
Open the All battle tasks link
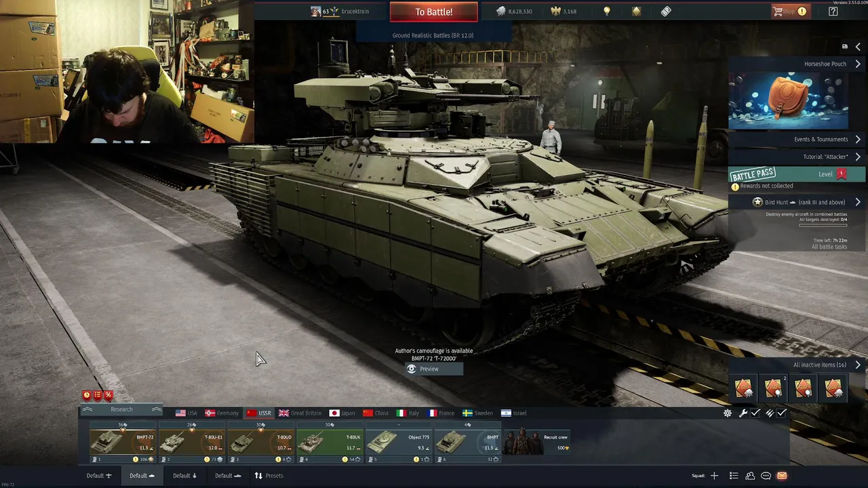[829, 247]
